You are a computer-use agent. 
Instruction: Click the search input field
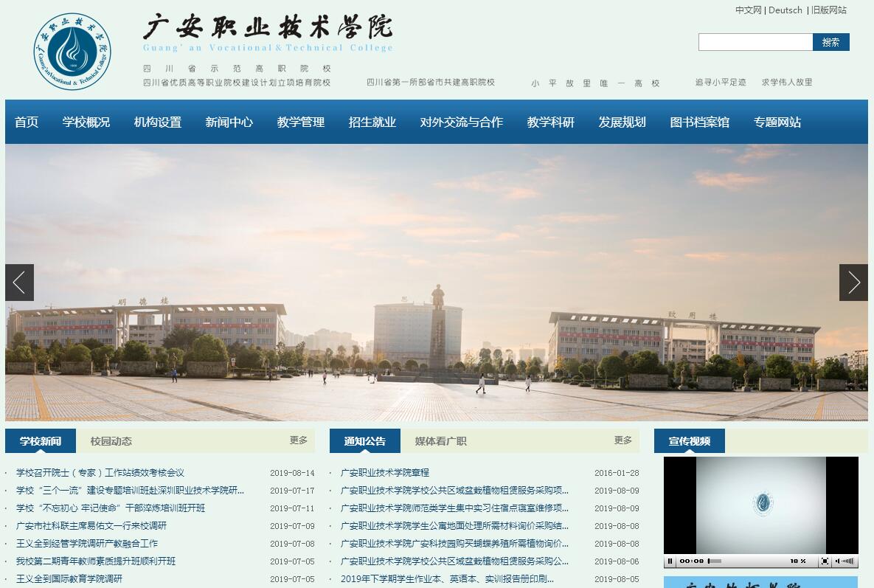tap(755, 42)
